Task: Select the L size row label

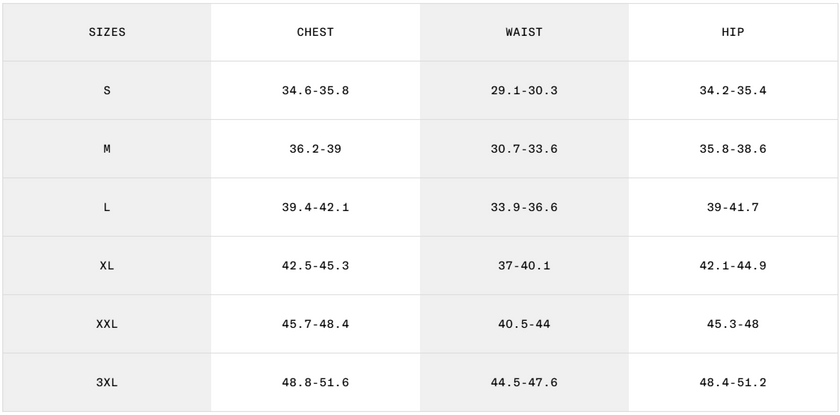Action: 107,208
